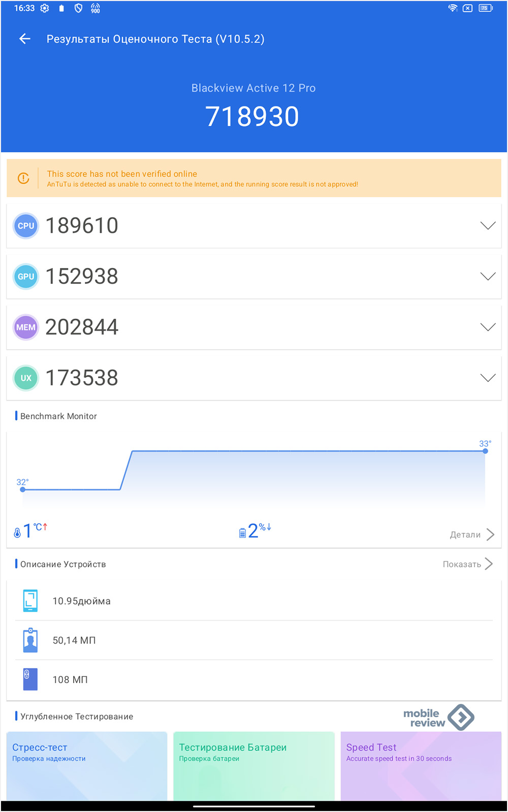Tap the 108 МП camera row
The height and width of the screenshot is (812, 508).
pyautogui.click(x=254, y=680)
